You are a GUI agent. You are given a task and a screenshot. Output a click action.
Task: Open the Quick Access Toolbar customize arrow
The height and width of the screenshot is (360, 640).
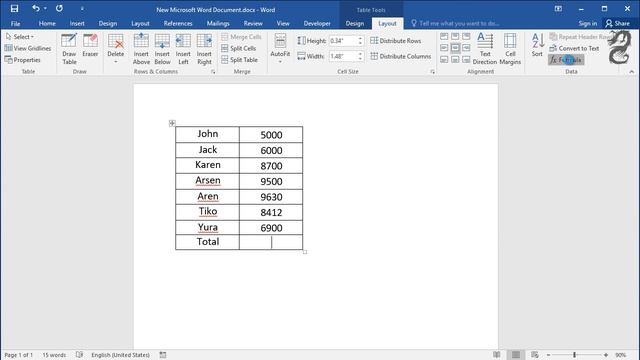(x=82, y=9)
